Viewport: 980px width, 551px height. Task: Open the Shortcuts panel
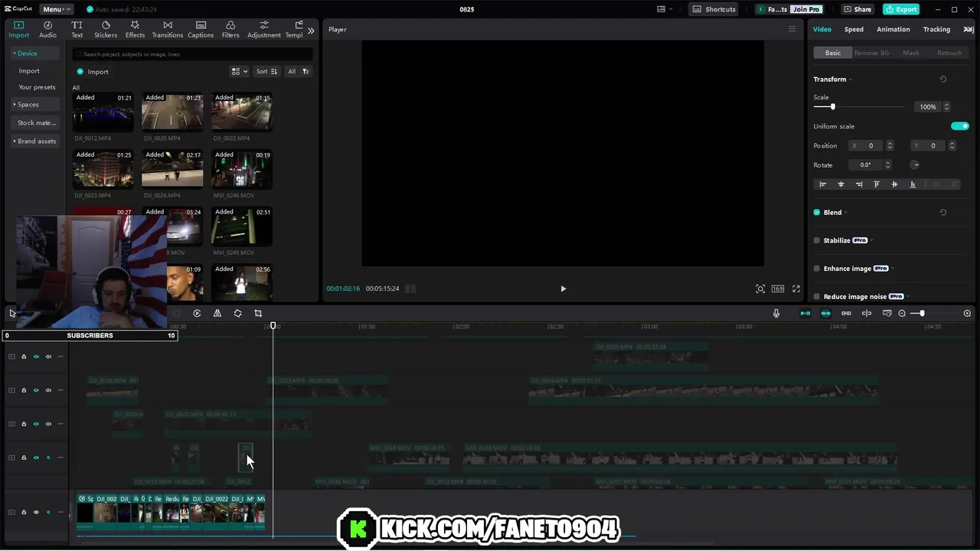point(714,9)
